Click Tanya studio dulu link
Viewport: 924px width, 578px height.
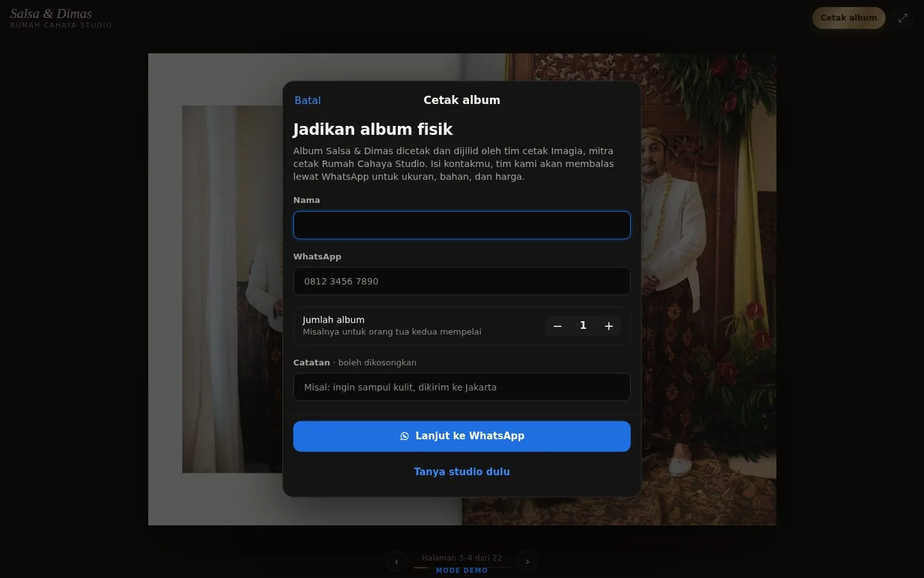point(462,471)
